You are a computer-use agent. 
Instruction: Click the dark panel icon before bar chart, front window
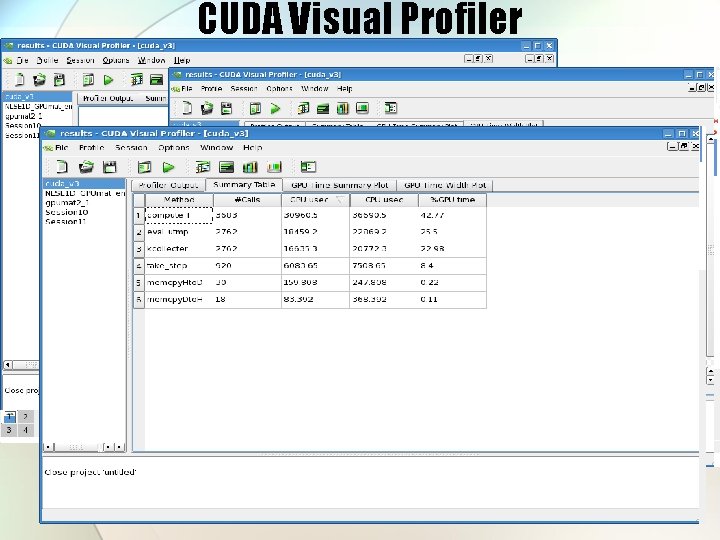(226, 167)
